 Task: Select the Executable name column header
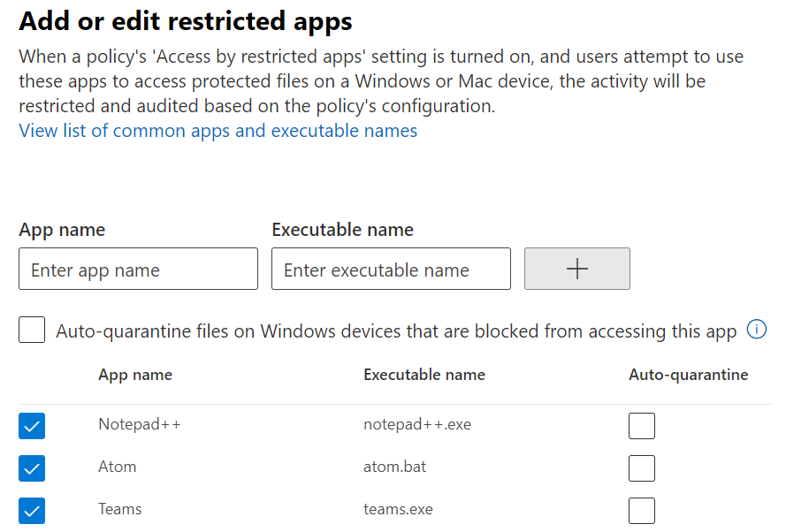point(424,375)
